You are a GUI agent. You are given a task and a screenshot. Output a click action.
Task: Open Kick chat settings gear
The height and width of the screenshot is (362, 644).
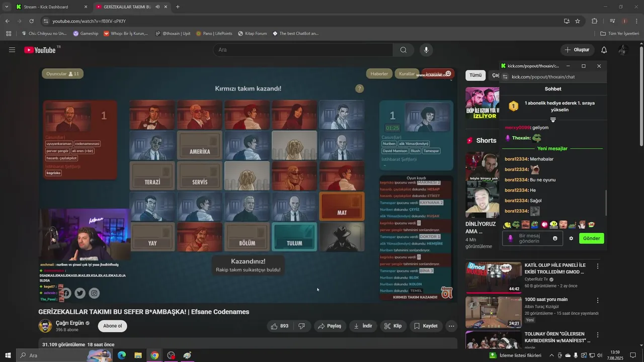(x=571, y=238)
